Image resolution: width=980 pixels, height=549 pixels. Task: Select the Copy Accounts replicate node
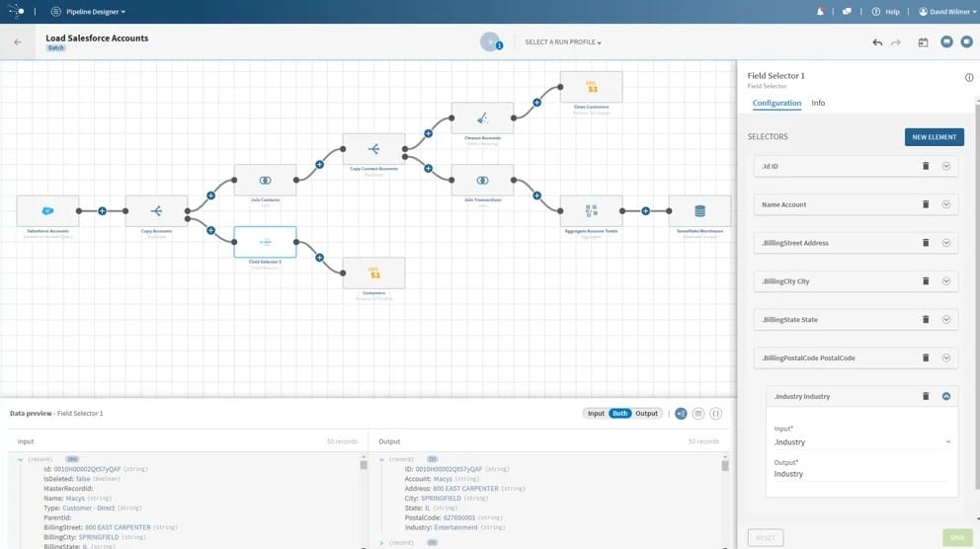coord(156,211)
